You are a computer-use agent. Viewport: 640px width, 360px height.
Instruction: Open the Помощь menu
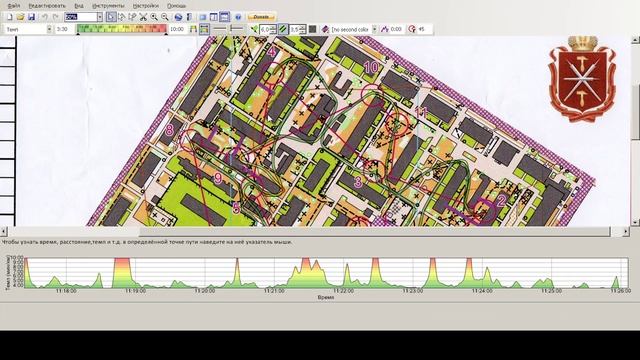coord(177,6)
